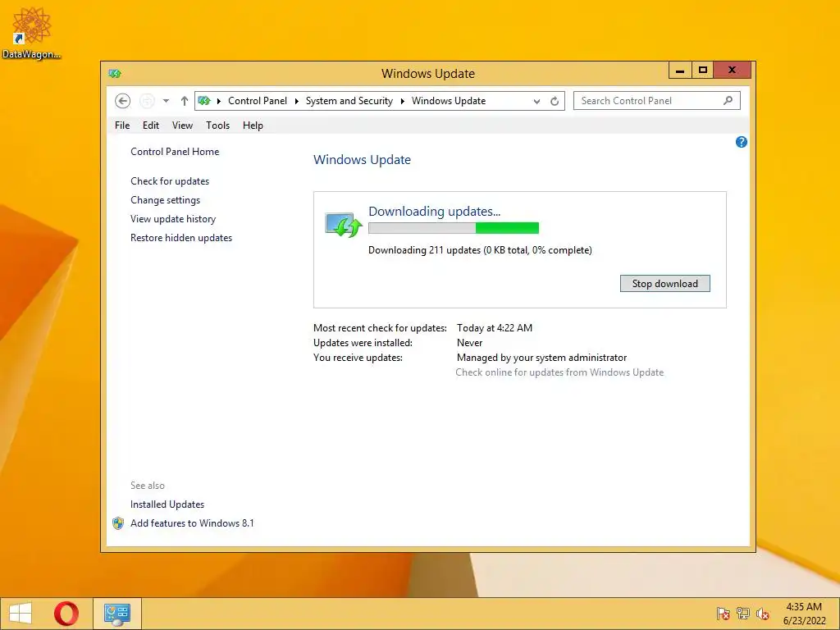Open the Windows Start button

click(20, 614)
